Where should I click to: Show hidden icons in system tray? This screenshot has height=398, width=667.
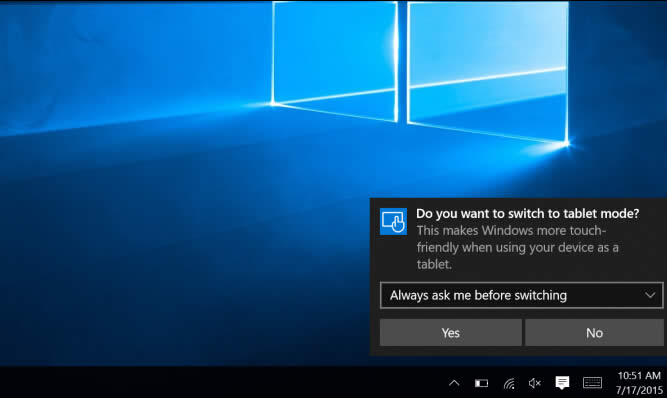tap(454, 383)
